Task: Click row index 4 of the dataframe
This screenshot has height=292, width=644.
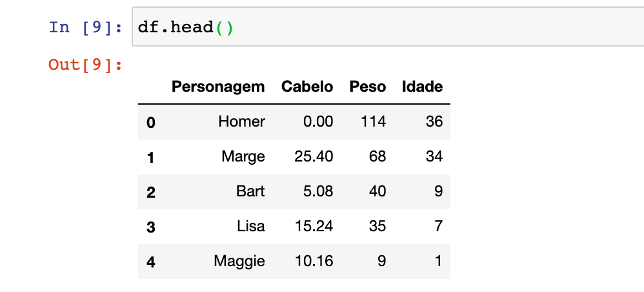Action: pyautogui.click(x=150, y=262)
